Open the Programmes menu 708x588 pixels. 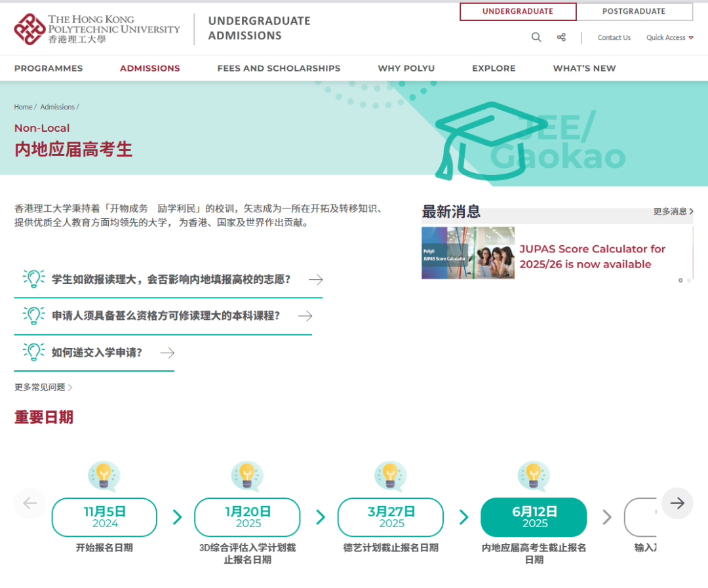tap(49, 68)
